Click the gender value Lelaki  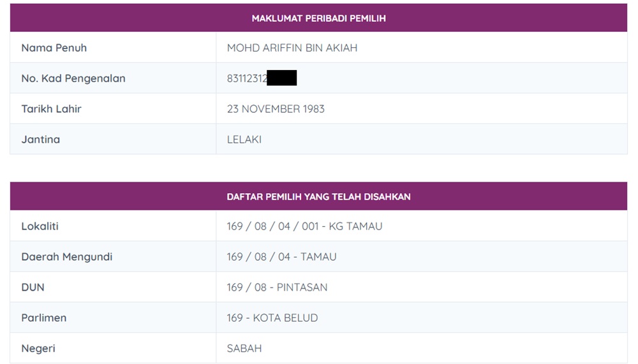tap(244, 140)
